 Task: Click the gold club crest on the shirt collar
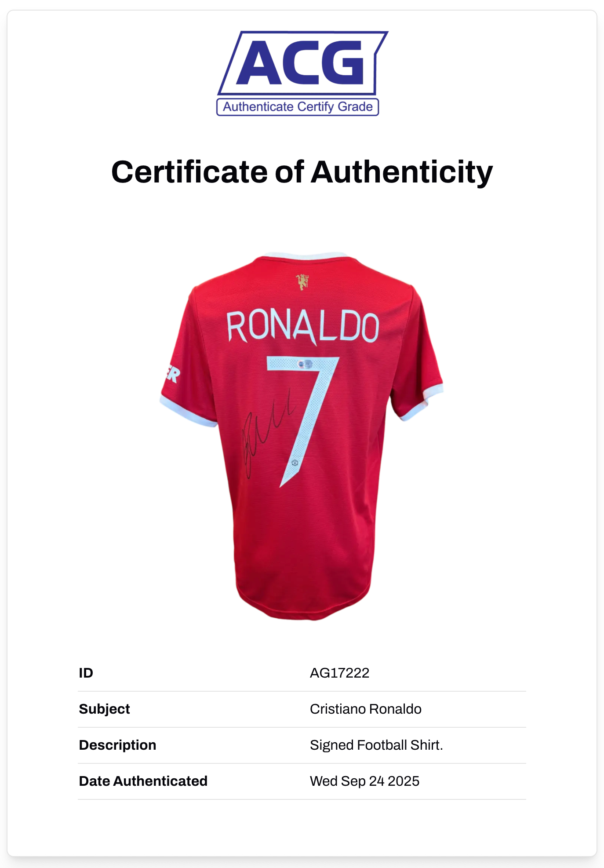(302, 281)
